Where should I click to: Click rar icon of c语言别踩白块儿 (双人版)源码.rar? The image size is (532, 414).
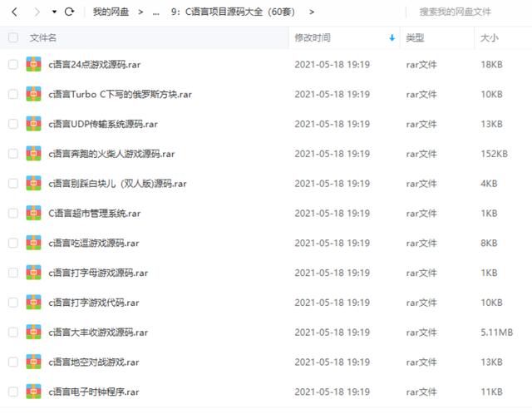point(33,184)
